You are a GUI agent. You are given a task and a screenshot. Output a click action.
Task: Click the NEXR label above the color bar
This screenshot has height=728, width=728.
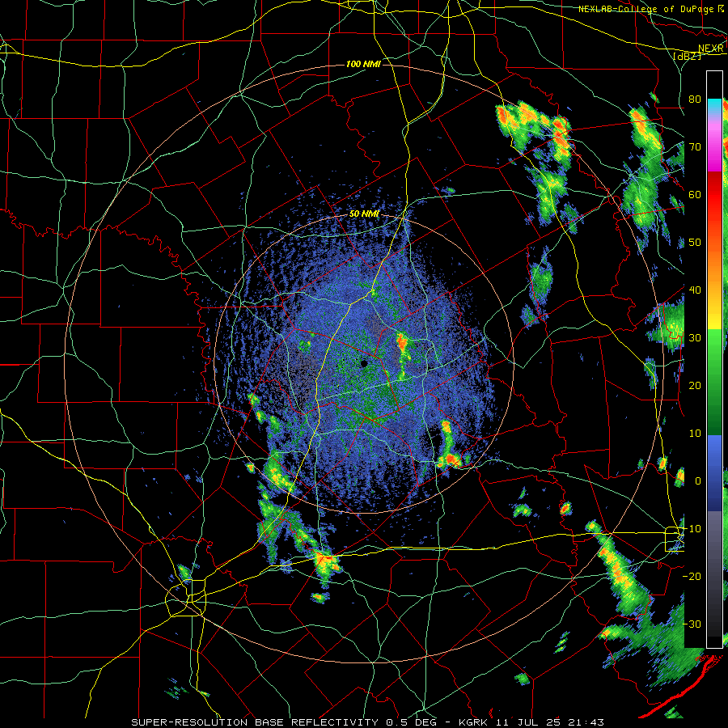[x=711, y=49]
